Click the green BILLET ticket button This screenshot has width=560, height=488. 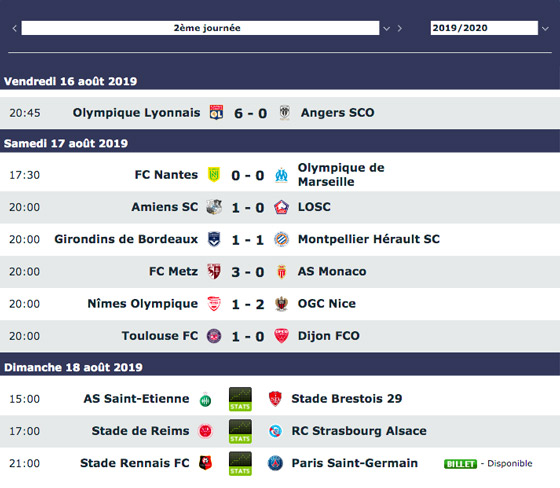tap(460, 464)
